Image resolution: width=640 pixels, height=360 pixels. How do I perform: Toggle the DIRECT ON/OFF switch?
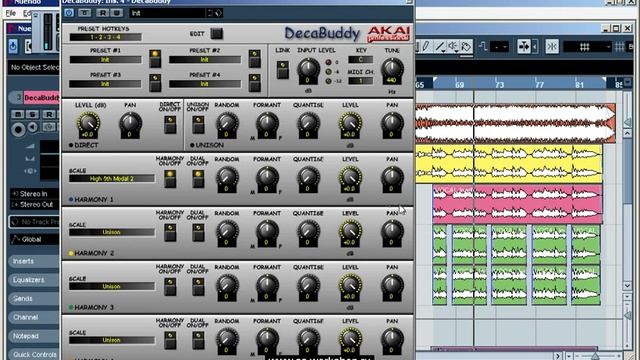(170, 124)
